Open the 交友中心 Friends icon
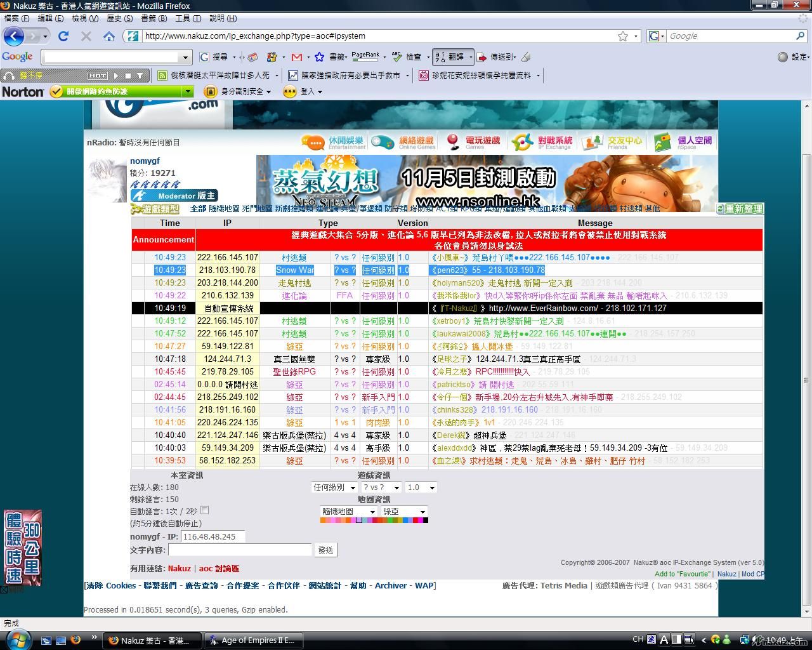This screenshot has height=650, width=812. (x=612, y=142)
